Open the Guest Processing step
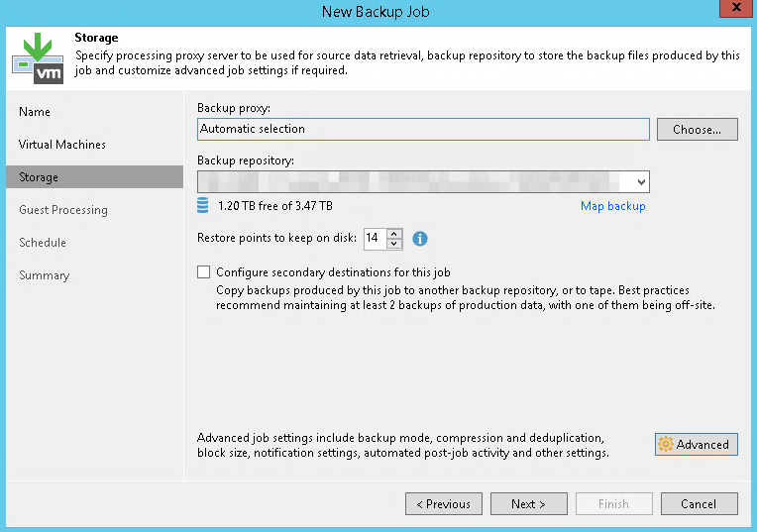 click(x=63, y=210)
